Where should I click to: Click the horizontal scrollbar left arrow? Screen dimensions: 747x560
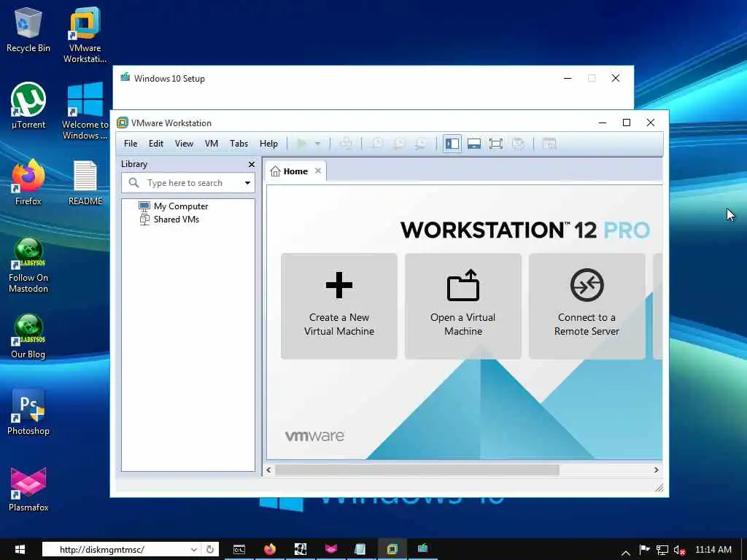[268, 470]
